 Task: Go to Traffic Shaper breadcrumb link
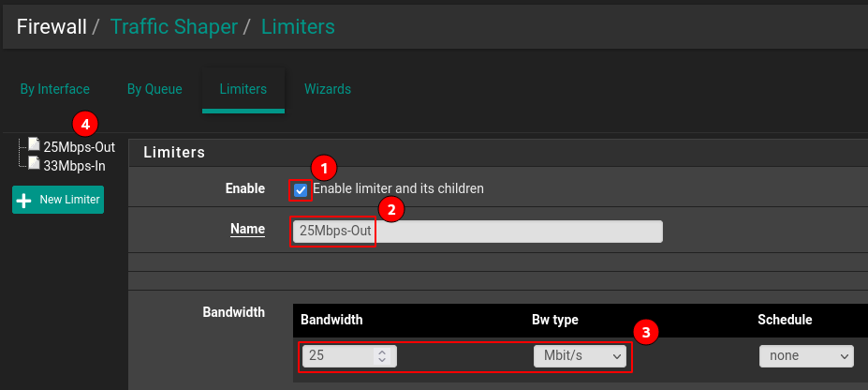coord(173,26)
